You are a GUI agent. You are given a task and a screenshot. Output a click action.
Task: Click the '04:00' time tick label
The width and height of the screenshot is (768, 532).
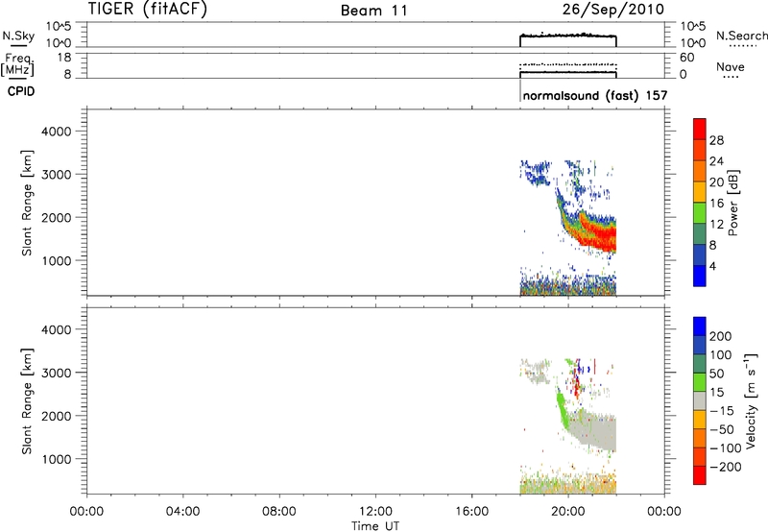point(182,512)
